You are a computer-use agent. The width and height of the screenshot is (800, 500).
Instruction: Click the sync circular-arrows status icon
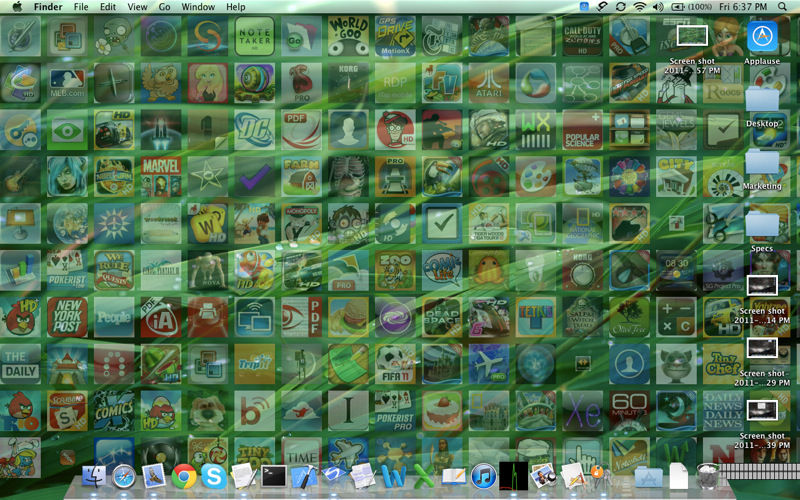pos(621,7)
